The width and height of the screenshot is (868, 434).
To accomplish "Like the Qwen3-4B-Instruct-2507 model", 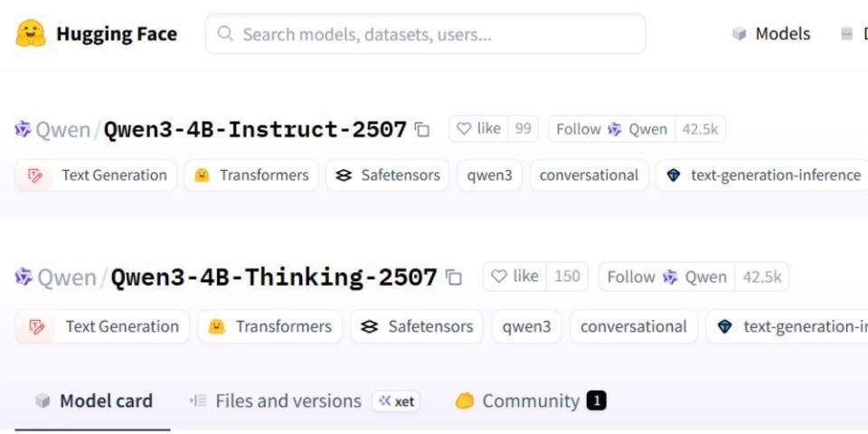I will [x=479, y=129].
